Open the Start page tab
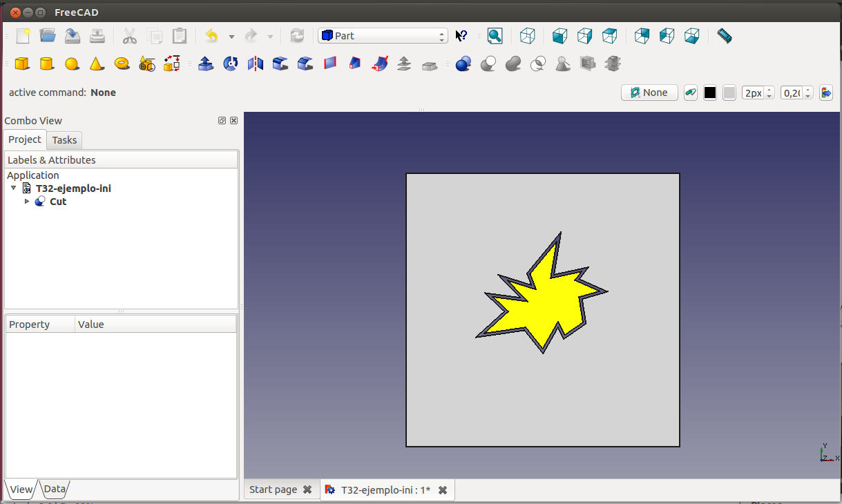 click(x=273, y=490)
